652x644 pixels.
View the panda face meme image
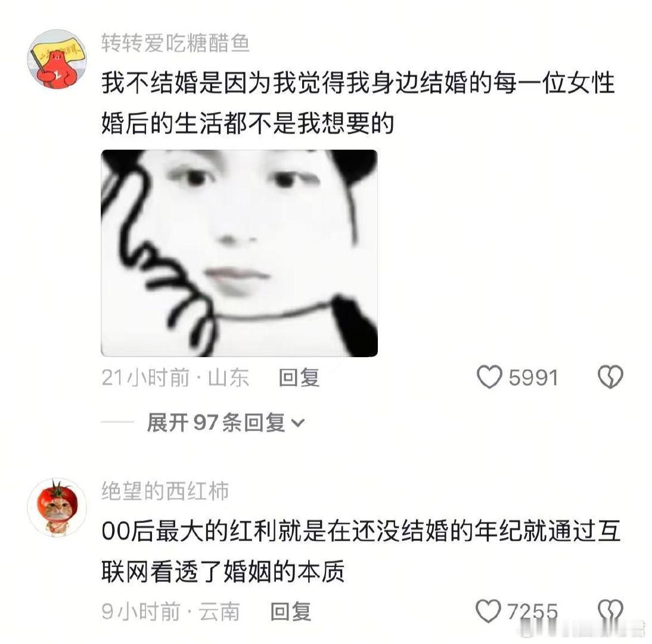[x=240, y=253]
